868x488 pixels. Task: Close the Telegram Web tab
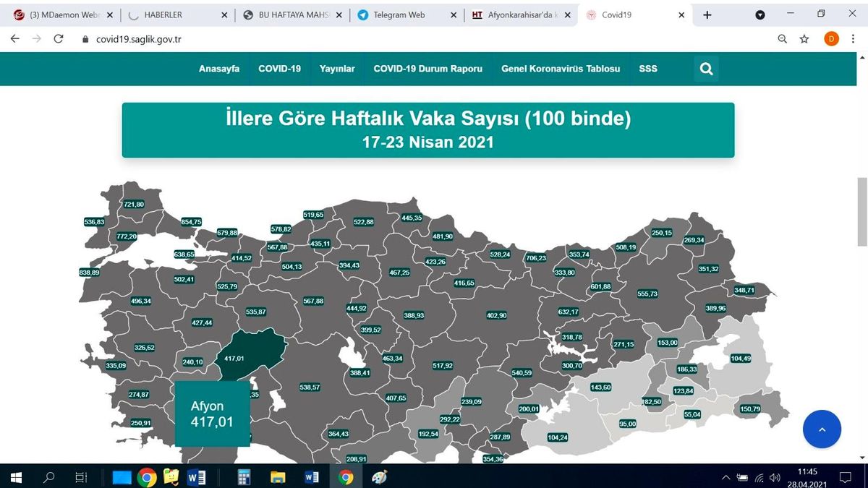pos(454,14)
